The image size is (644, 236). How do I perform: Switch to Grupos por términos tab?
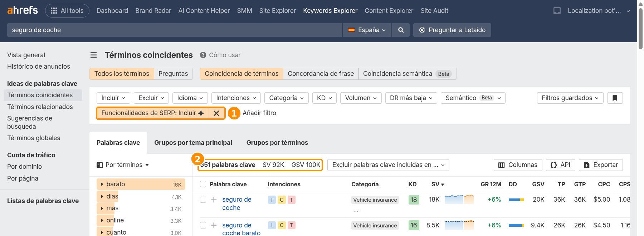(x=277, y=143)
